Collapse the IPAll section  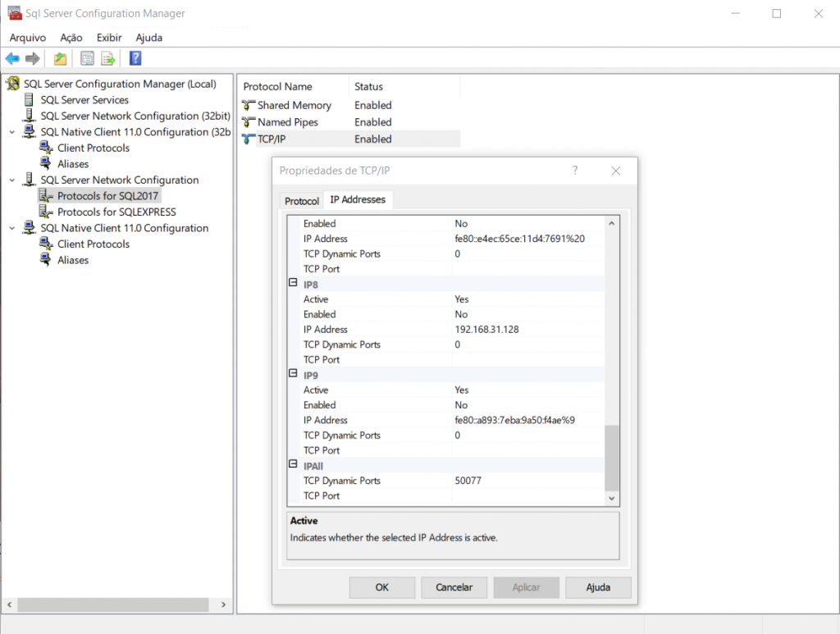click(293, 465)
